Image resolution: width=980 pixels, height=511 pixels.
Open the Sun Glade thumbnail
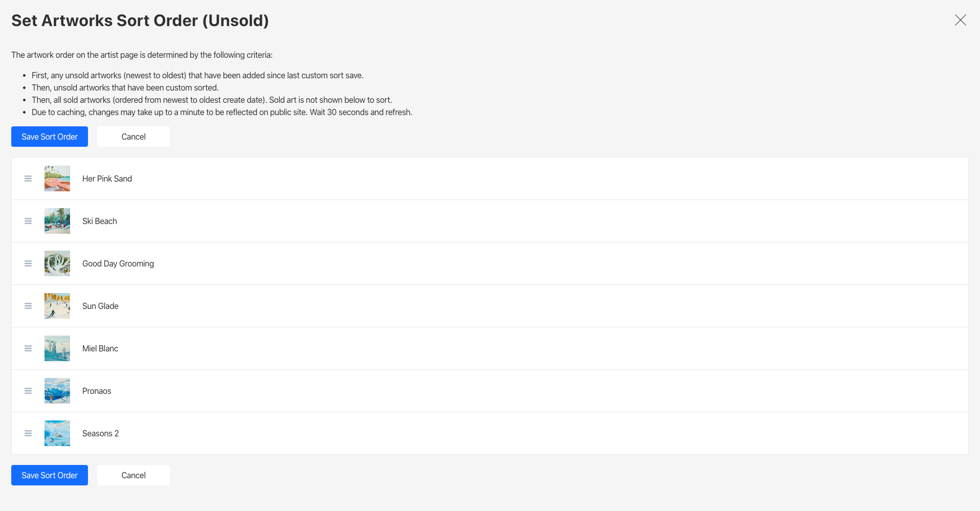[x=57, y=306]
